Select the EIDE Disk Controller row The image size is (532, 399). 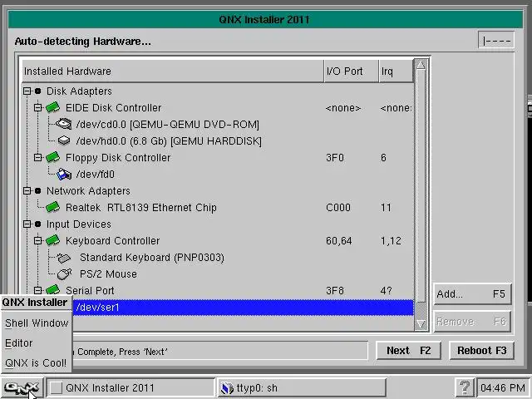click(218, 107)
